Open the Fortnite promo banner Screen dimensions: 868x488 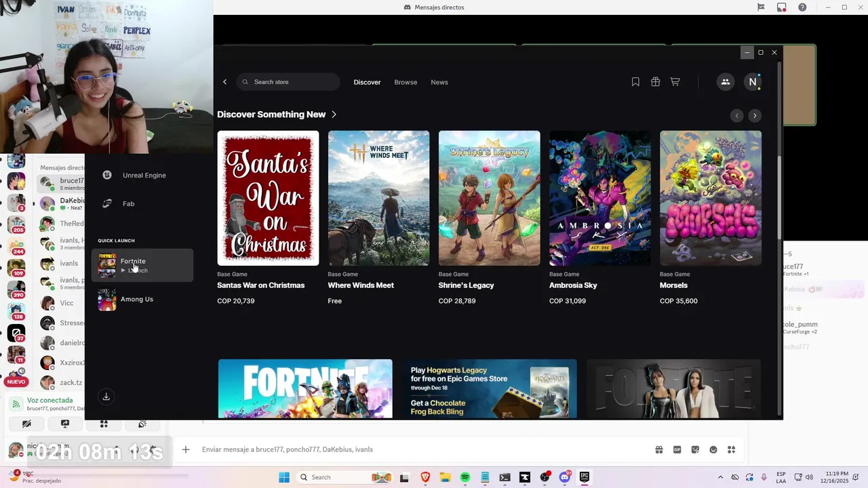(305, 389)
